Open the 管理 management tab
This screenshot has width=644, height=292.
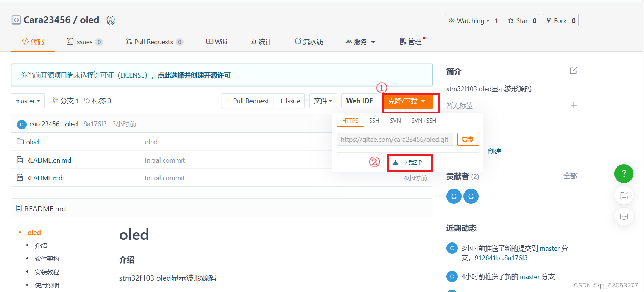[x=411, y=42]
